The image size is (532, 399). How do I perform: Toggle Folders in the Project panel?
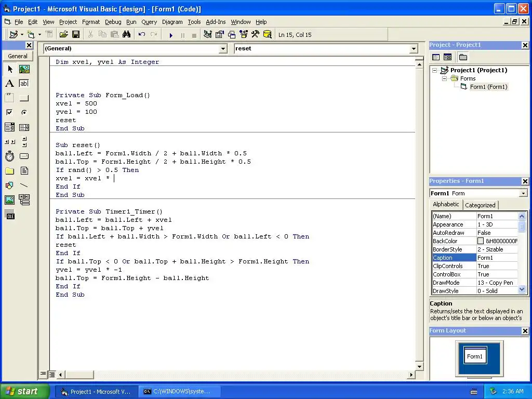tap(463, 57)
